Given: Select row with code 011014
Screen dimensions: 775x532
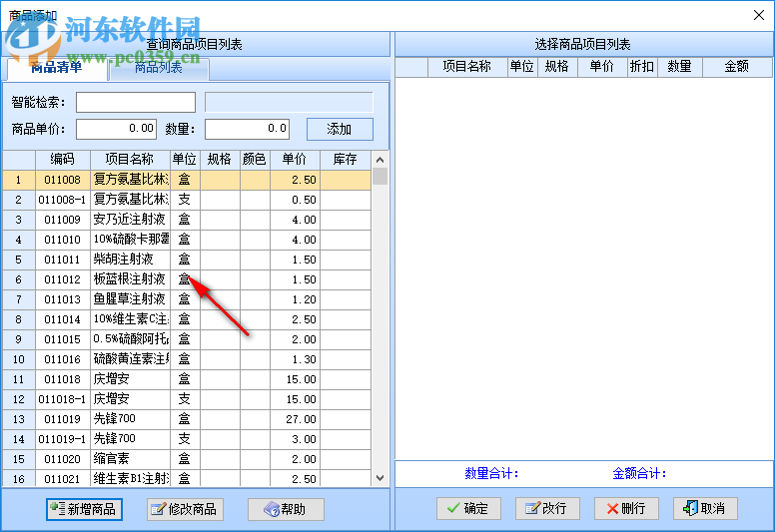Looking at the screenshot, I should click(187, 319).
